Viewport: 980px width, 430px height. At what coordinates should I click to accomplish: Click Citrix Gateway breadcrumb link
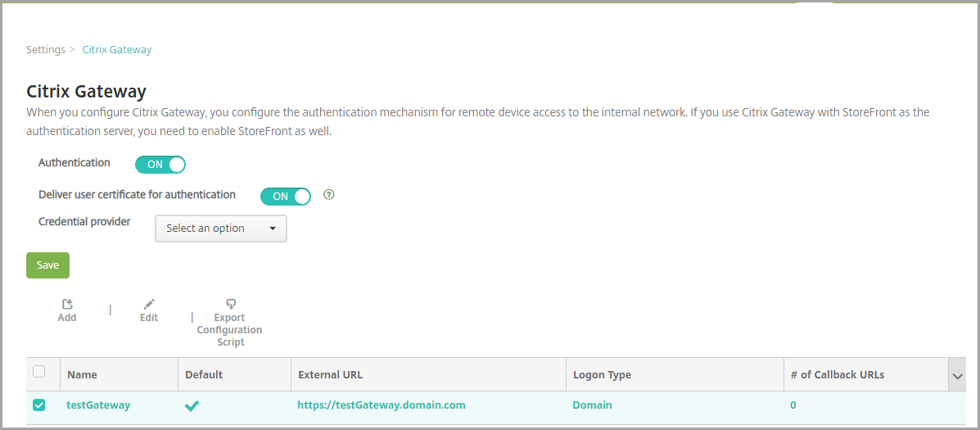click(x=117, y=49)
